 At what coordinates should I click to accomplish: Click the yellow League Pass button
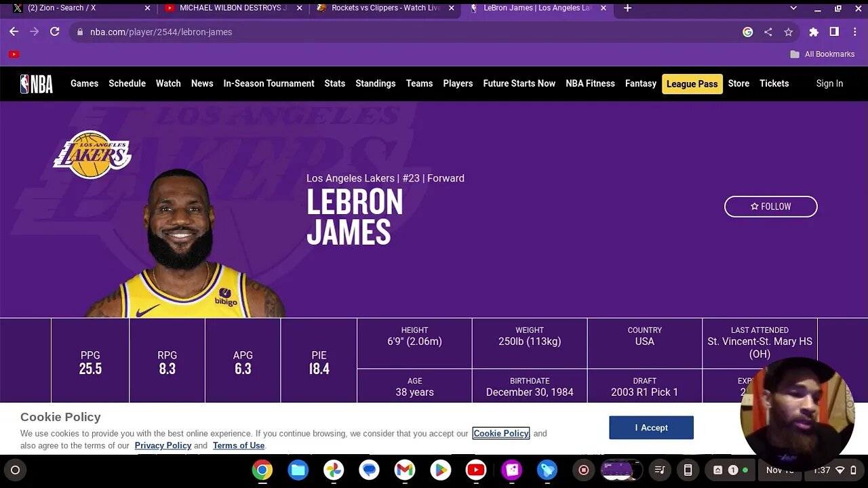tap(692, 84)
